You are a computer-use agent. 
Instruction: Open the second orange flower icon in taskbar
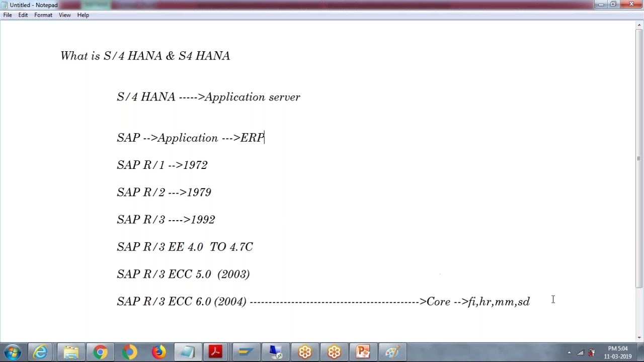click(334, 352)
